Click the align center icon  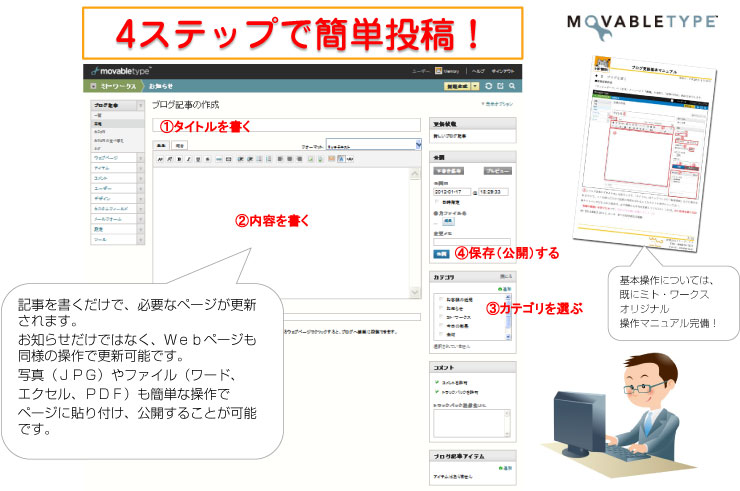tap(289, 159)
